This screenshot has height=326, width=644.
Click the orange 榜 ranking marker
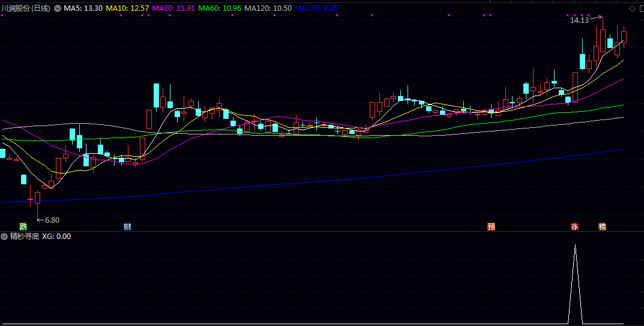[602, 226]
